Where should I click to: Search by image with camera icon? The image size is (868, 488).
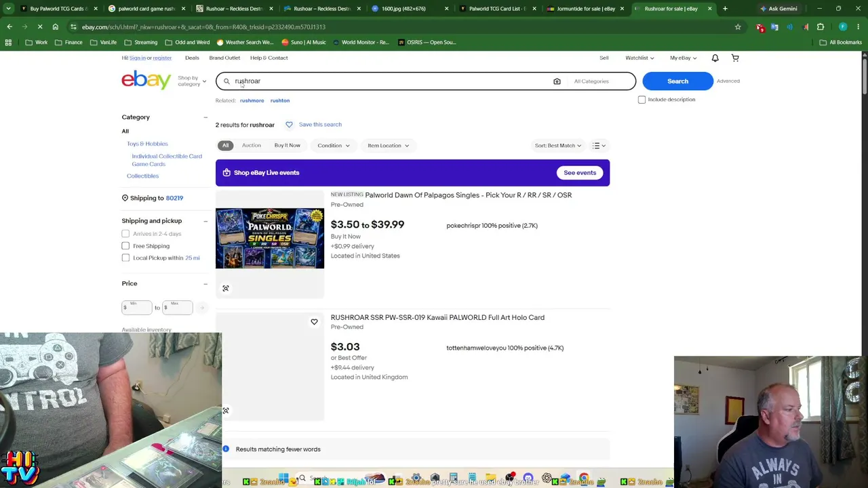557,81
